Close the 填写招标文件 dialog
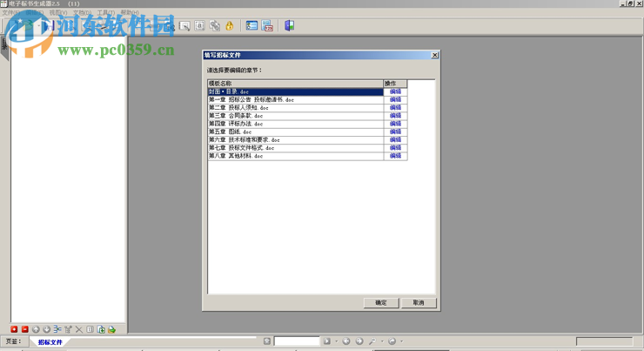The image size is (644, 351). [x=434, y=55]
